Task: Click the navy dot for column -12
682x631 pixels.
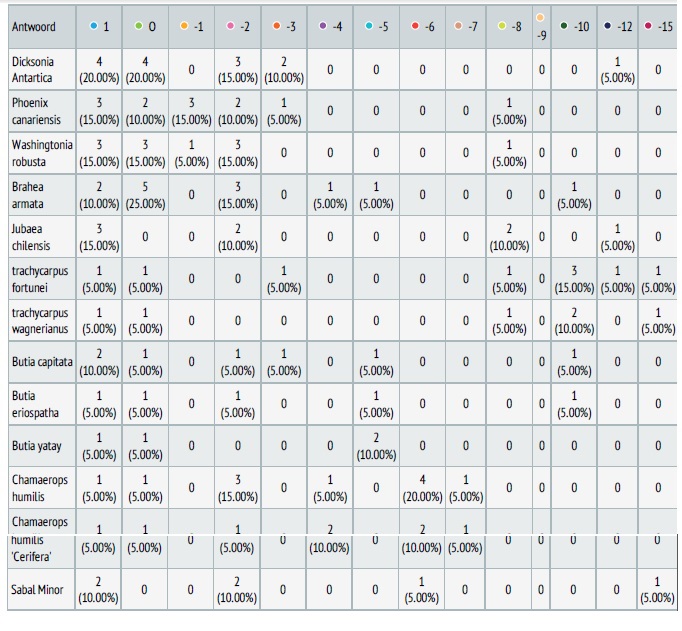Action: 607,26
